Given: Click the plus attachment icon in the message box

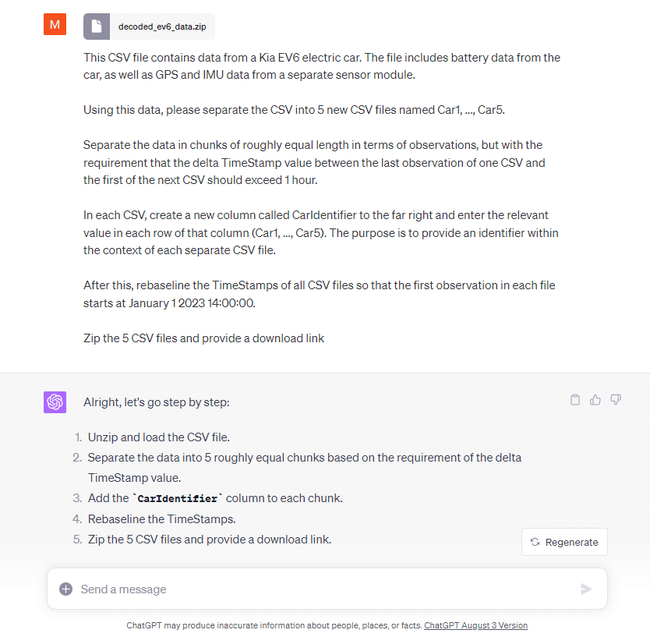Looking at the screenshot, I should point(66,589).
